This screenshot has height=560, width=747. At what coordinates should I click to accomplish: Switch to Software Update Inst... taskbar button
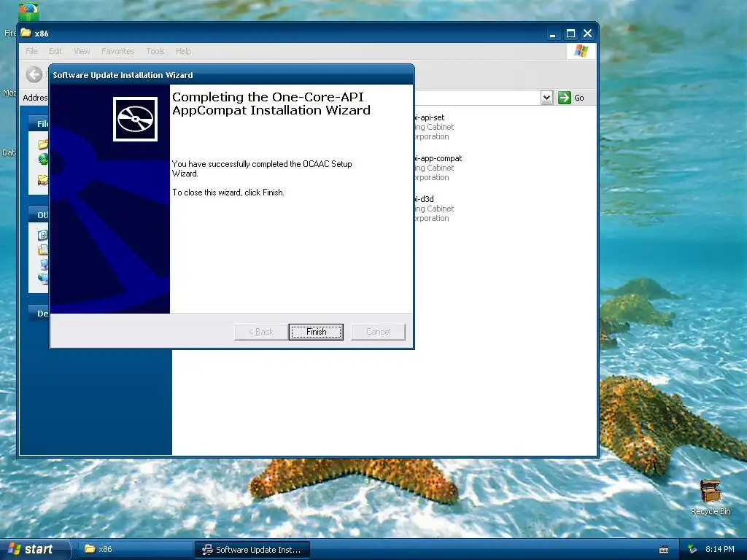[252, 550]
